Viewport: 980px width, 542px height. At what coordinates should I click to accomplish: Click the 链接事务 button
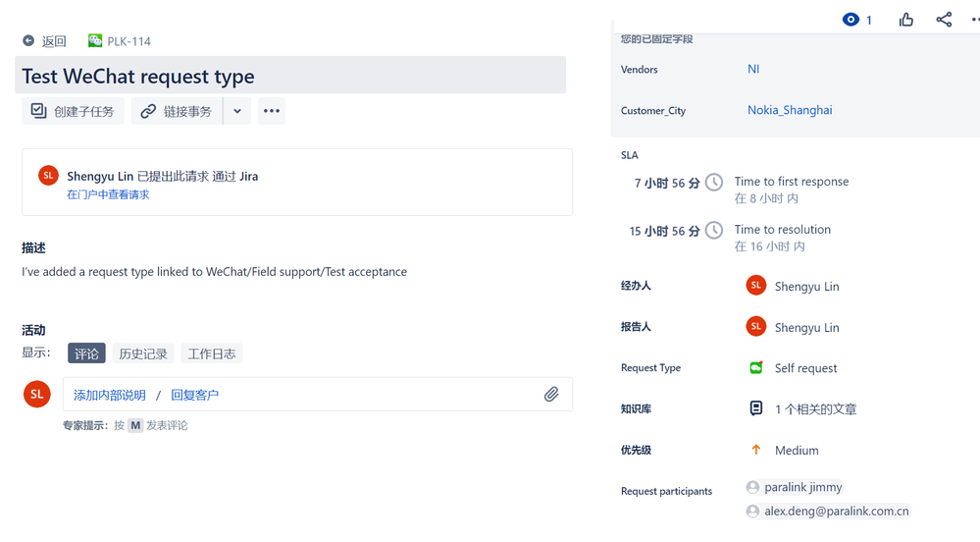pos(177,111)
